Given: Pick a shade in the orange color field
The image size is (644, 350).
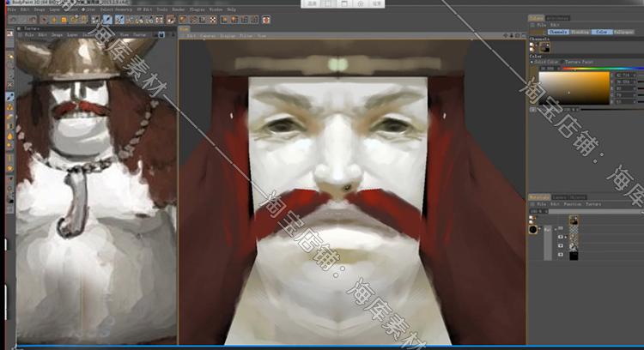Looking at the screenshot, I should [x=574, y=87].
